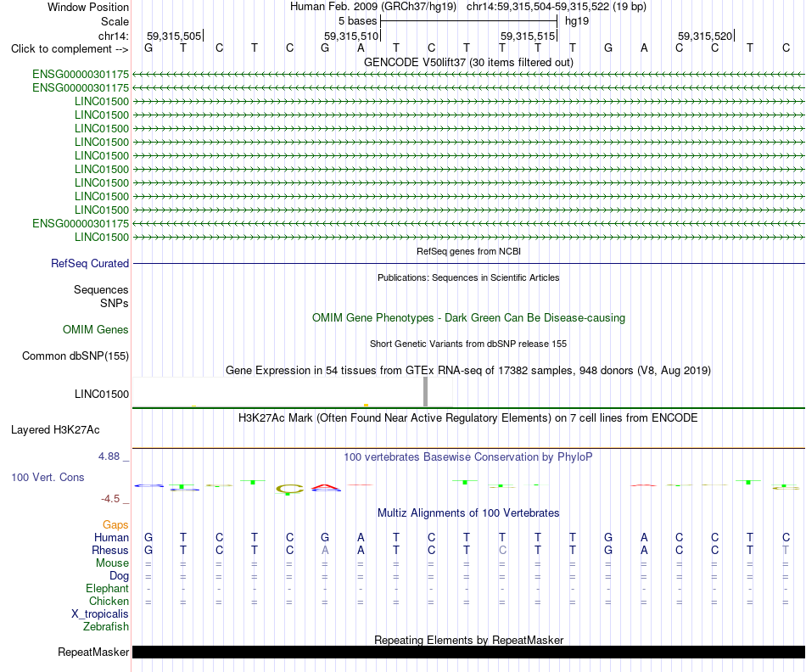
Task: Click the gray bar in the GTEx expression chart
Action: point(425,392)
